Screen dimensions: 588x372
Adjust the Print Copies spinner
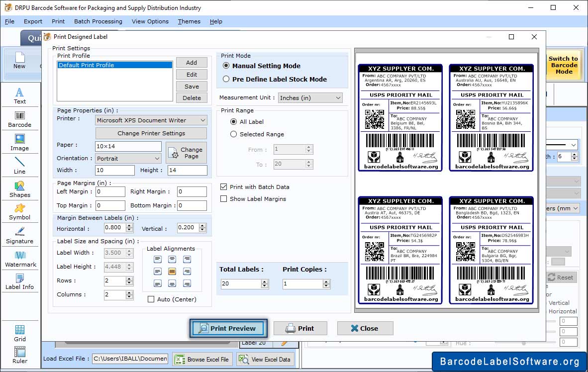(327, 284)
